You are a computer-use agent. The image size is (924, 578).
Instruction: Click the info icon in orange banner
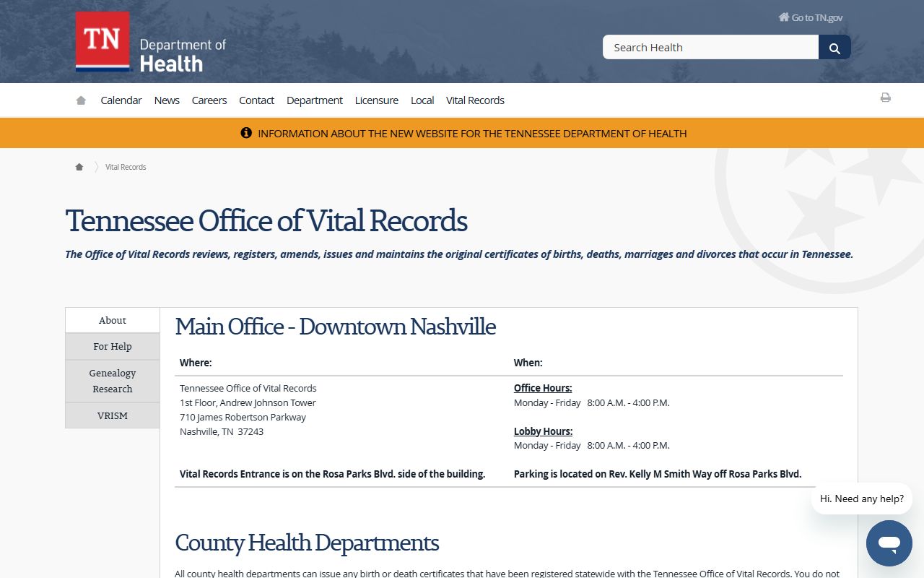(246, 133)
